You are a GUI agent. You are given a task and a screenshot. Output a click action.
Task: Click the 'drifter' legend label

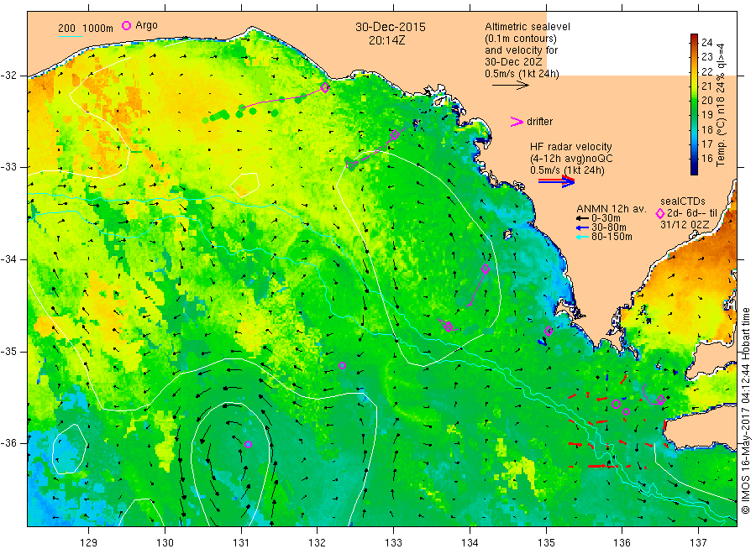click(x=539, y=122)
